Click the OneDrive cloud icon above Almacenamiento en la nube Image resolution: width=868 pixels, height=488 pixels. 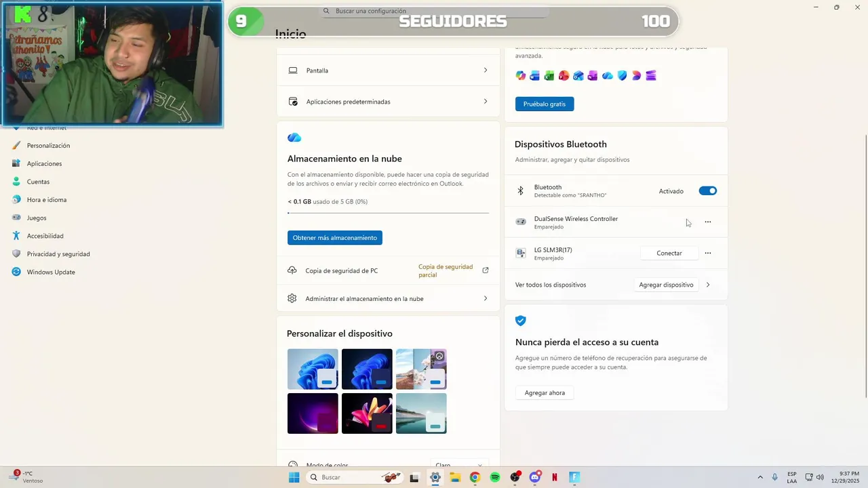[x=294, y=138]
